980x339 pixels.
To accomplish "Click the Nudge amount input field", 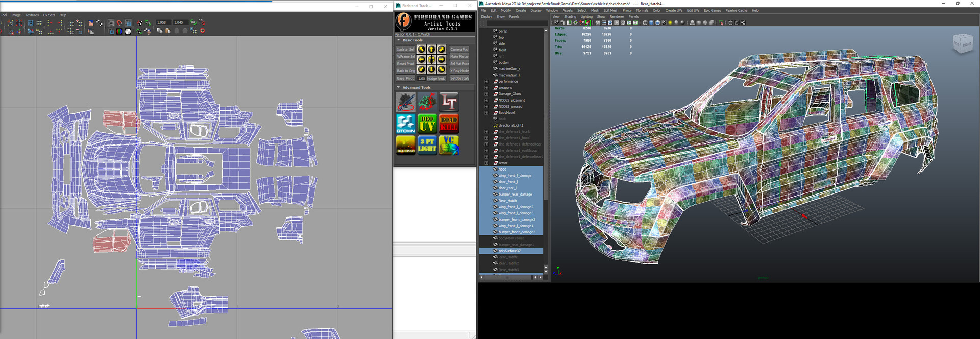I will pos(421,79).
